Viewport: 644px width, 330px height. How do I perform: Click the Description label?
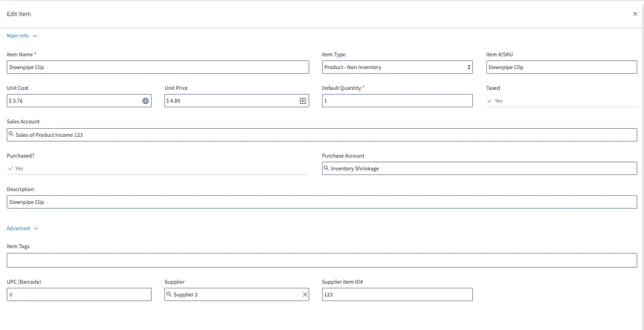20,189
